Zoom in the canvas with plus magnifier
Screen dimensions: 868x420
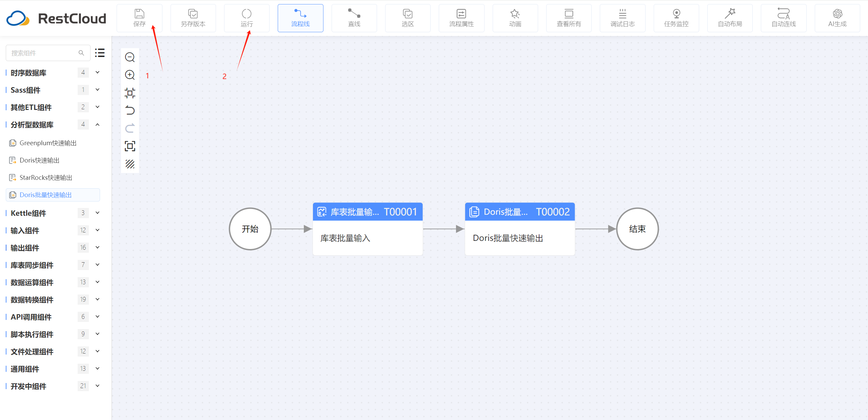pos(130,75)
